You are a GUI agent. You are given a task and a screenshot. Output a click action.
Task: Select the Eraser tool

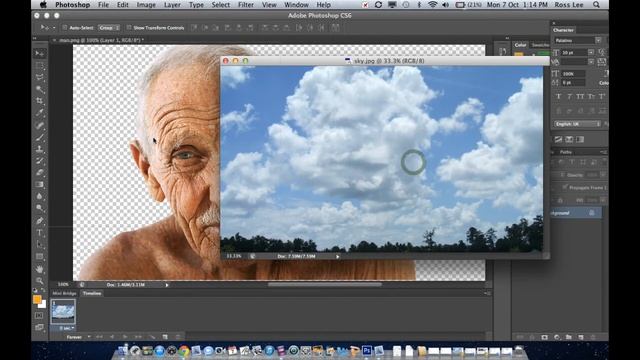pos(40,173)
